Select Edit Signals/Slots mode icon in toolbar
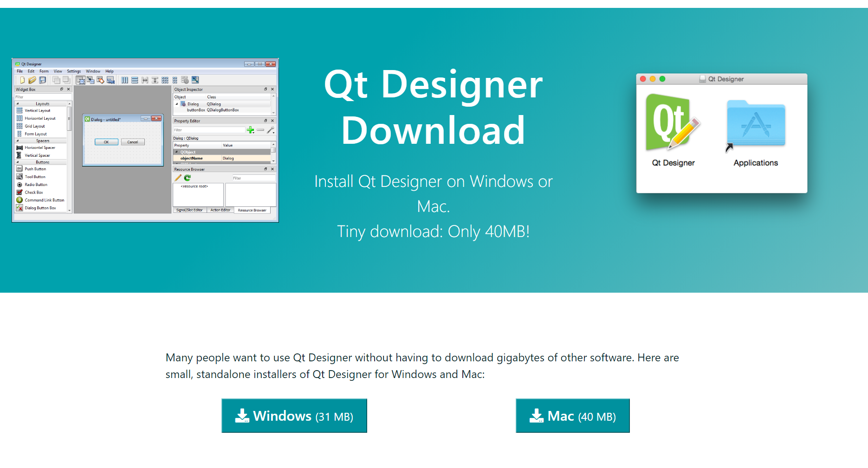 point(91,80)
